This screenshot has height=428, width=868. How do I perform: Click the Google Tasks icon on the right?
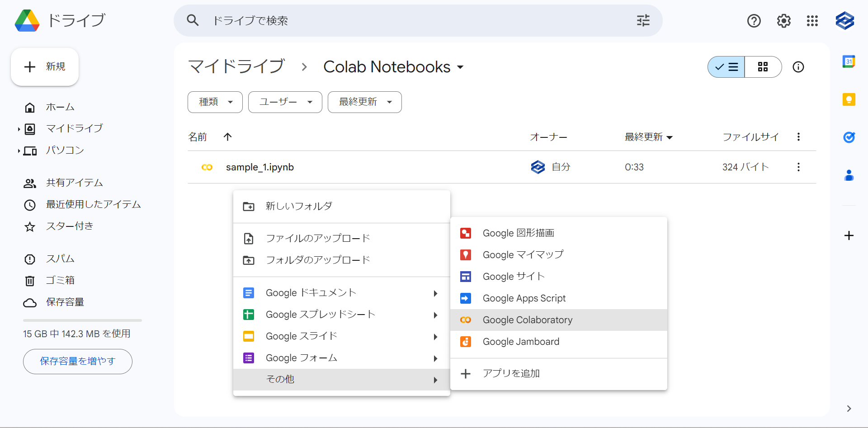tap(849, 137)
